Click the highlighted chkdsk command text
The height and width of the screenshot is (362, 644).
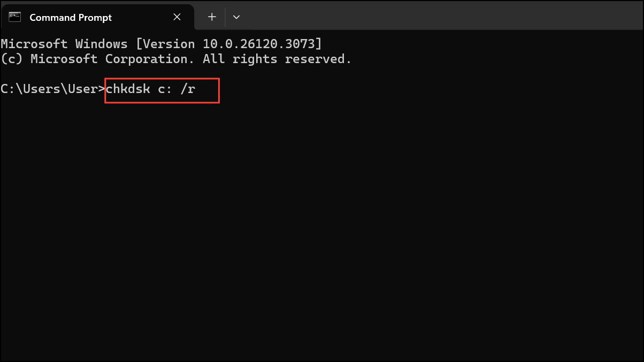[x=151, y=89]
